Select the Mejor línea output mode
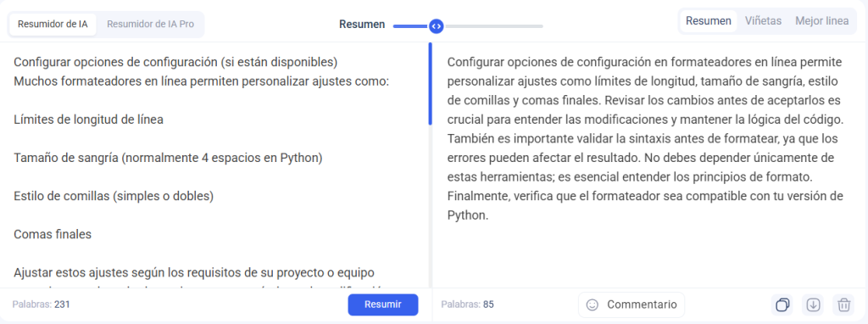 pyautogui.click(x=821, y=21)
